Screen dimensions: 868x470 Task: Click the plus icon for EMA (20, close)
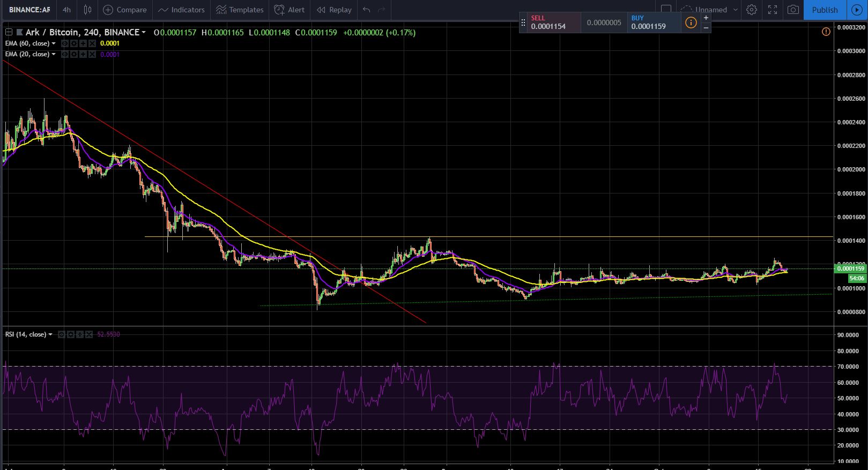(x=84, y=54)
